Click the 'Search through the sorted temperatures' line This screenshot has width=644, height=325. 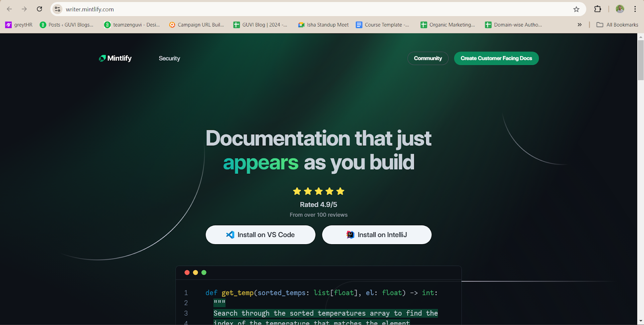pos(326,313)
